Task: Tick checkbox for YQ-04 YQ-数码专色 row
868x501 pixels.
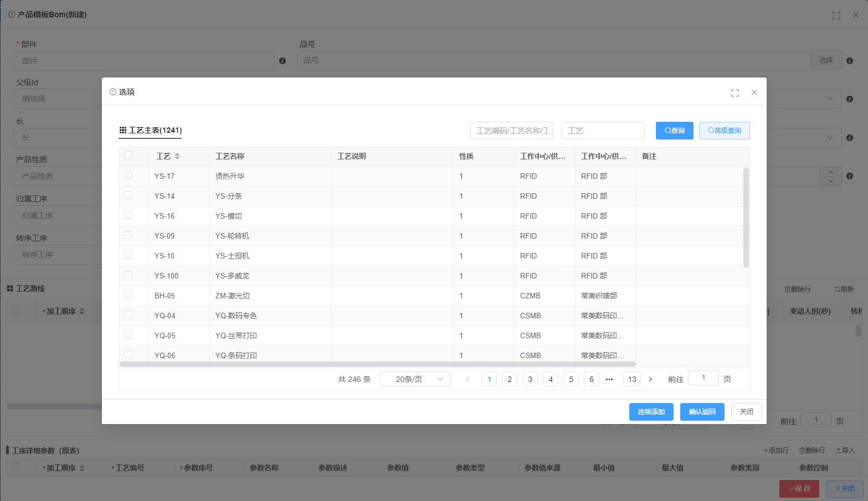Action: click(x=129, y=315)
